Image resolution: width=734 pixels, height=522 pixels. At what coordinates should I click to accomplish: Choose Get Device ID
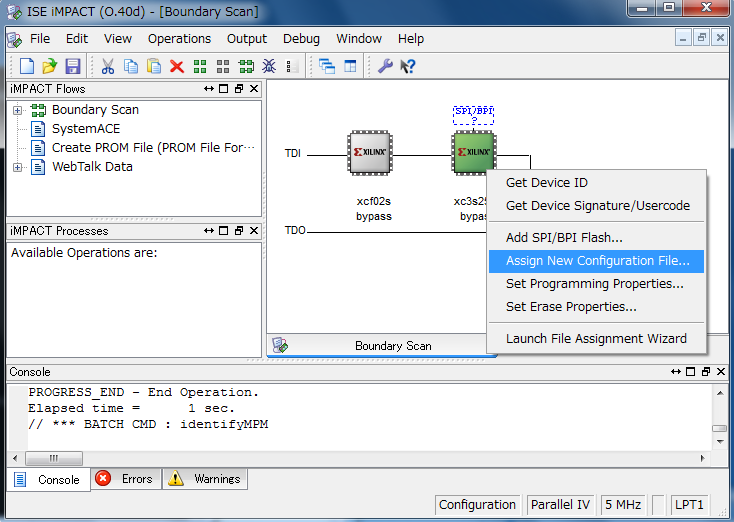coord(596,183)
